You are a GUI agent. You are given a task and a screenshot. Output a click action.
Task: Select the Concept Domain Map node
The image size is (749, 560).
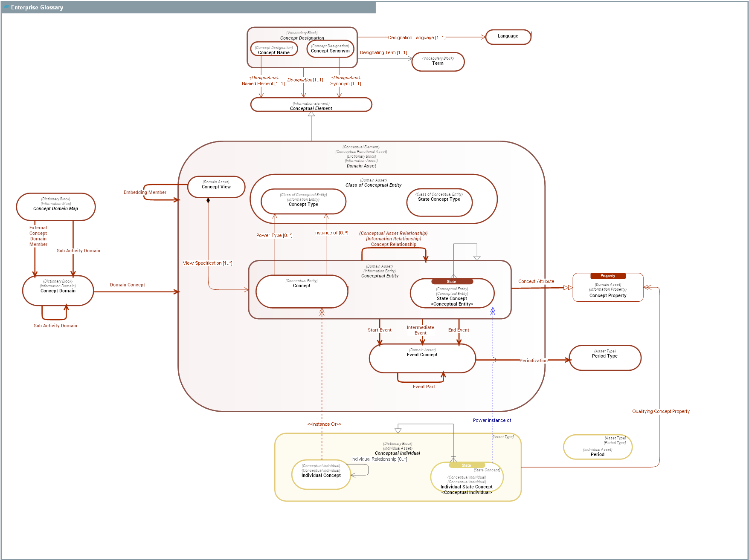coord(55,207)
